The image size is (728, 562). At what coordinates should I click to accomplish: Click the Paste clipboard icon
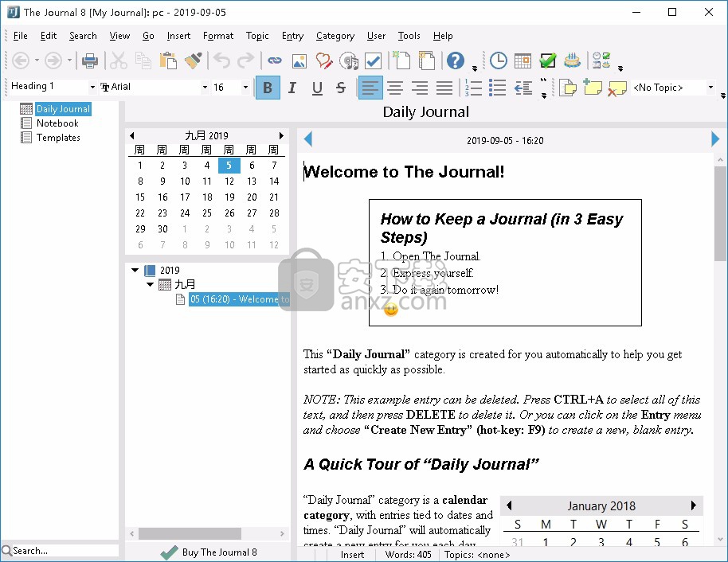pyautogui.click(x=168, y=60)
